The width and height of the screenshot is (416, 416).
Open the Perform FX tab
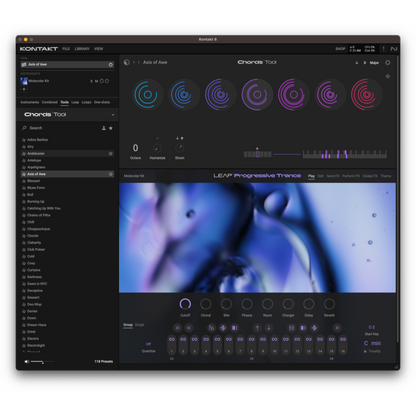pos(351,176)
